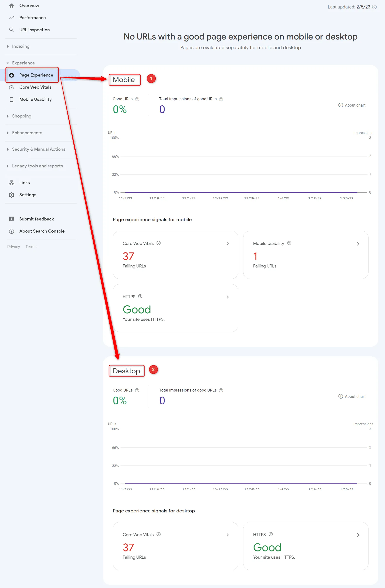Image resolution: width=385 pixels, height=588 pixels.
Task: Click help icon next to Desktop Good URLs
Action: [137, 390]
